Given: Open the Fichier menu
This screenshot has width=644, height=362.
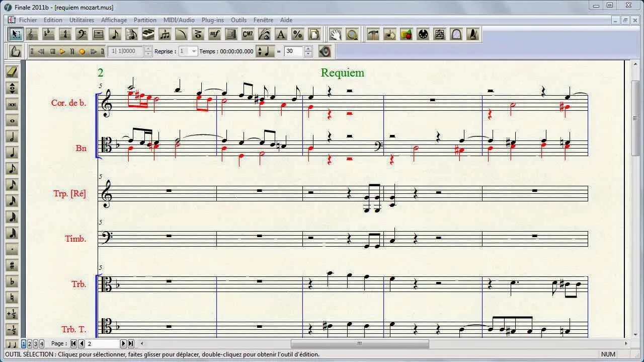Looking at the screenshot, I should click(28, 20).
